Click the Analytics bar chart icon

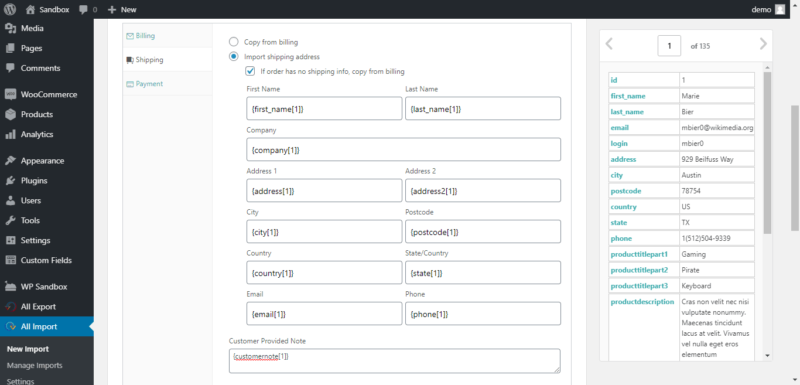pos(10,135)
